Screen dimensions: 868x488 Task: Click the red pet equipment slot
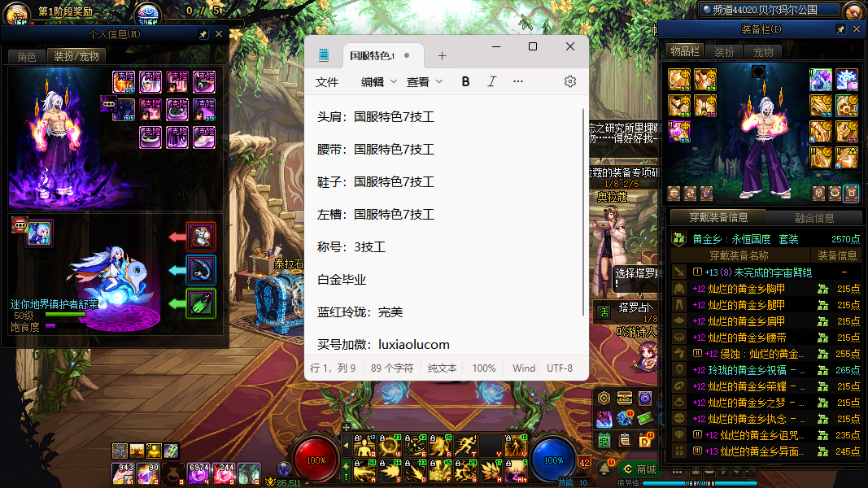pos(201,237)
